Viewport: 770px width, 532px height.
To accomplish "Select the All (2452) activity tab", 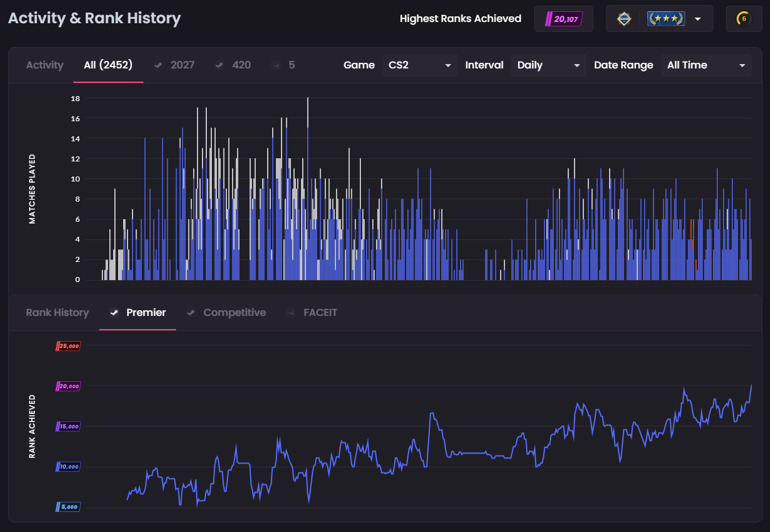I will point(108,65).
